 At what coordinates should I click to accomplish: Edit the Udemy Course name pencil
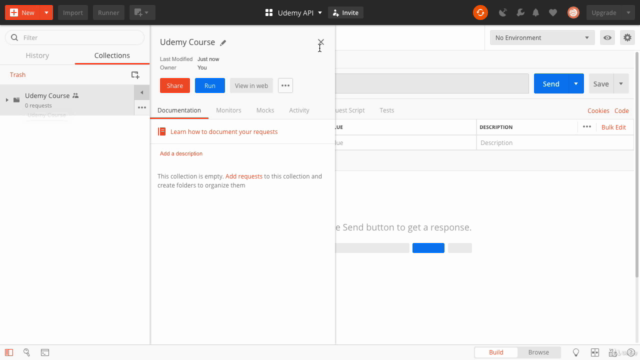click(x=223, y=42)
